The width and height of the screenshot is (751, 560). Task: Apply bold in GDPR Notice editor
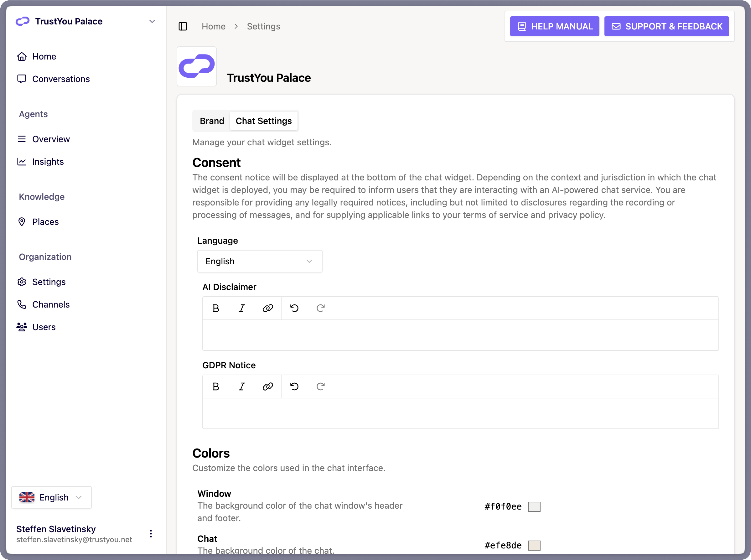click(215, 386)
